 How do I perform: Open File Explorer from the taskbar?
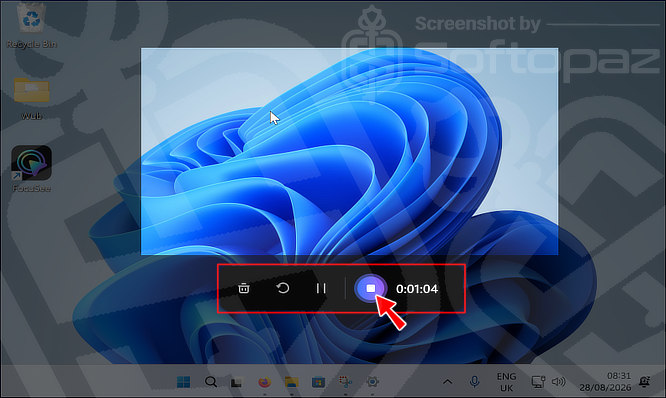coord(291,382)
